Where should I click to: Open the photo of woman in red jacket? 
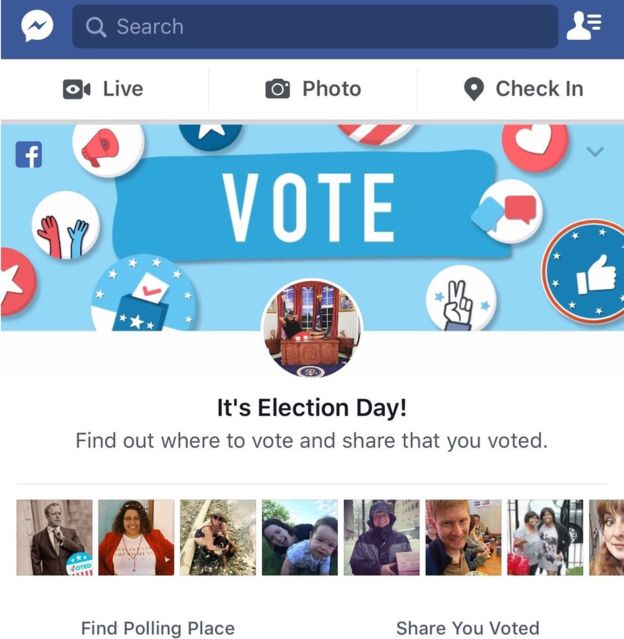(136, 538)
